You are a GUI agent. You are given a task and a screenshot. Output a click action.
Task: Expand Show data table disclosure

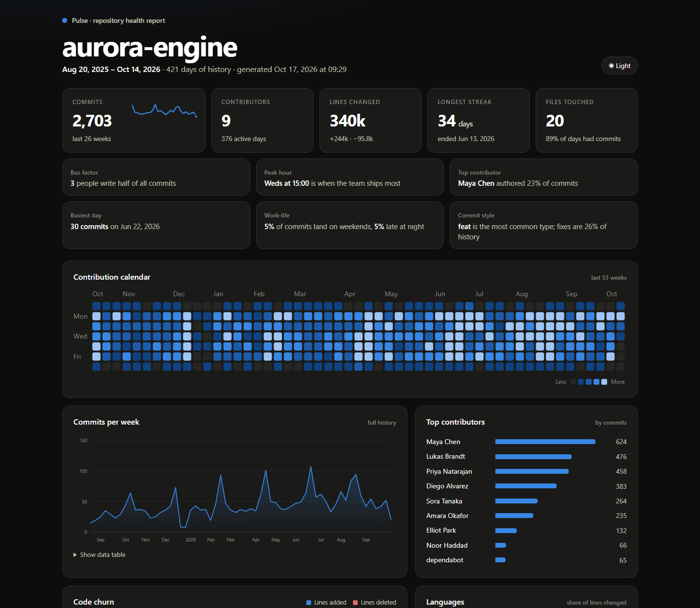click(100, 554)
